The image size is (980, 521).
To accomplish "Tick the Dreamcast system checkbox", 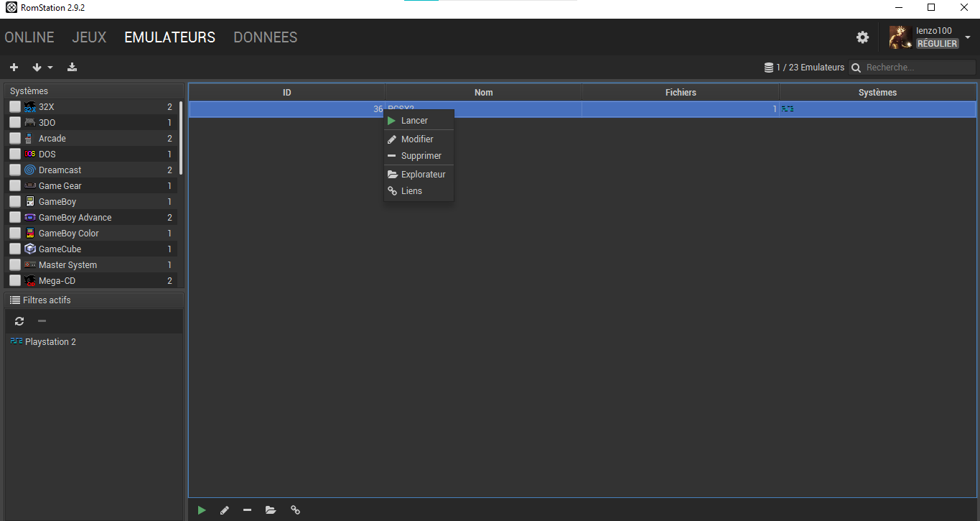I will [x=15, y=170].
